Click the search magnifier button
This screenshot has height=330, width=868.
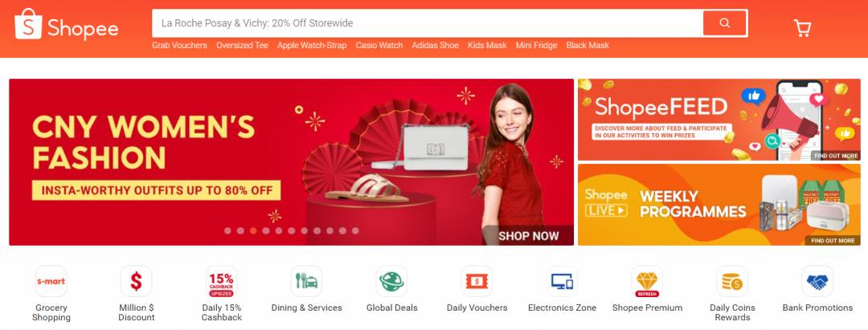coord(725,23)
